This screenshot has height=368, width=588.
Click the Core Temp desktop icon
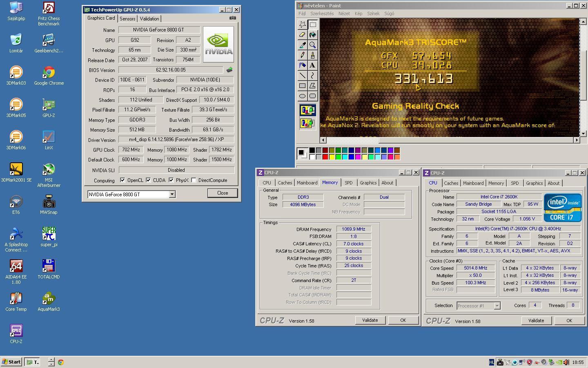[x=16, y=302]
